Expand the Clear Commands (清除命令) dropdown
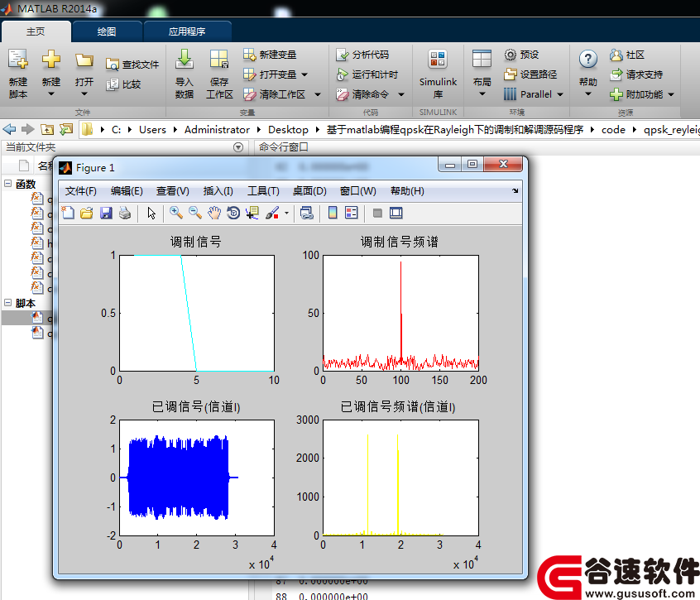Image resolution: width=700 pixels, height=600 pixels. click(x=401, y=94)
